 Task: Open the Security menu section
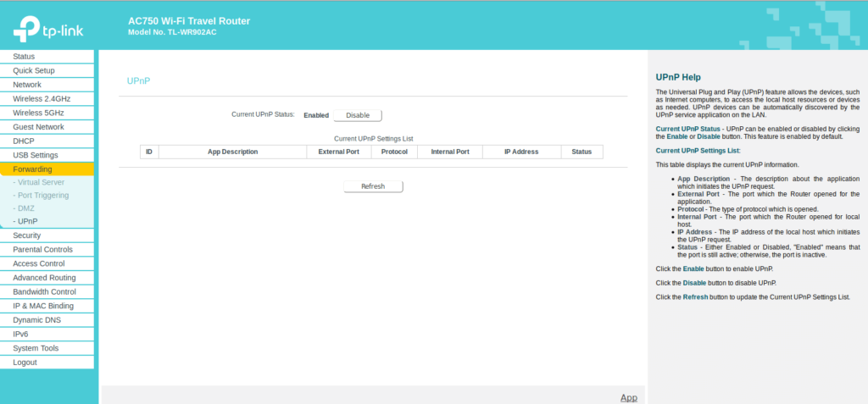(27, 235)
